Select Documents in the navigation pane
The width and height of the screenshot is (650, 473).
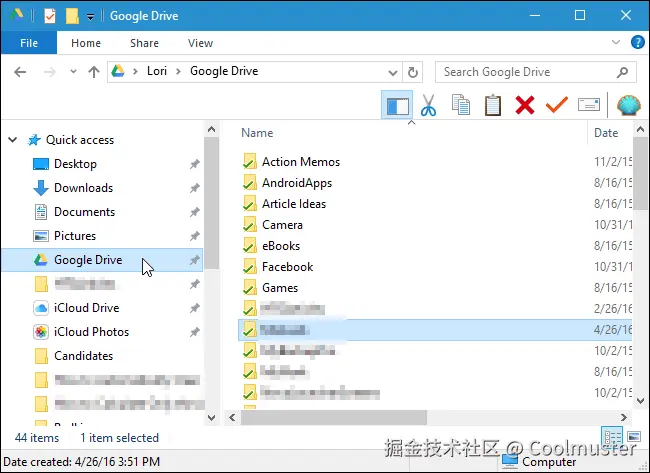point(84,212)
